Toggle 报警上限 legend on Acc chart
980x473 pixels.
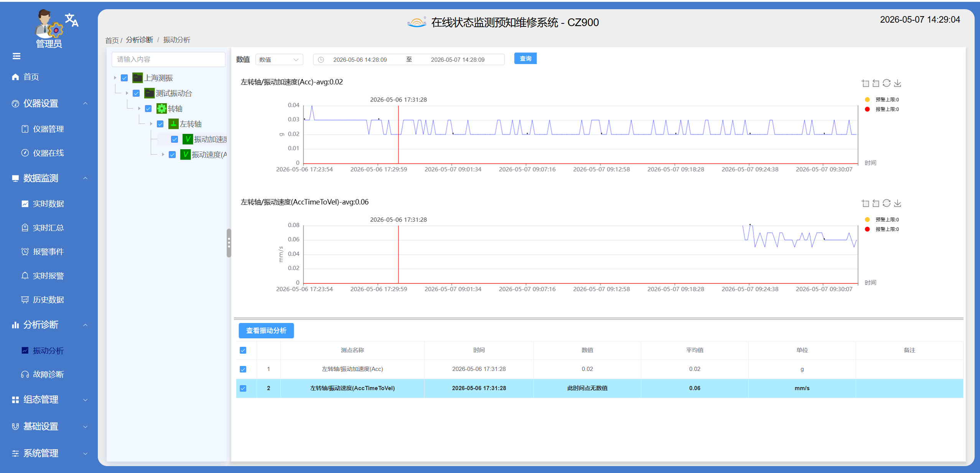[882, 109]
